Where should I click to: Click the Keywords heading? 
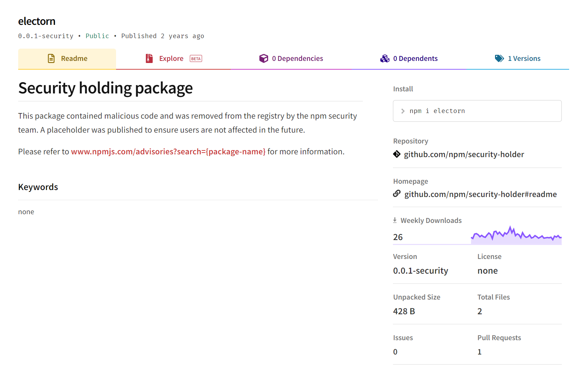(x=38, y=187)
